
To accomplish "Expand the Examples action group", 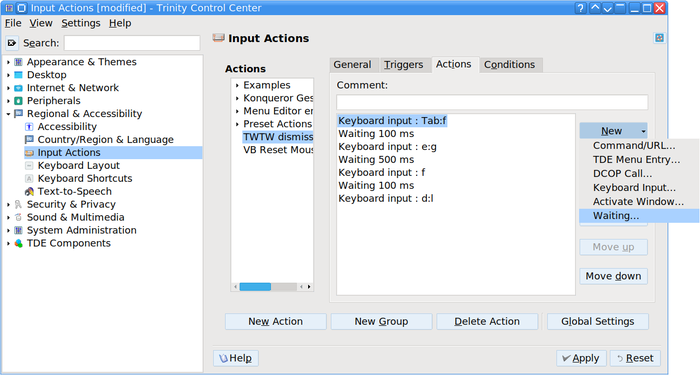I will (x=237, y=85).
